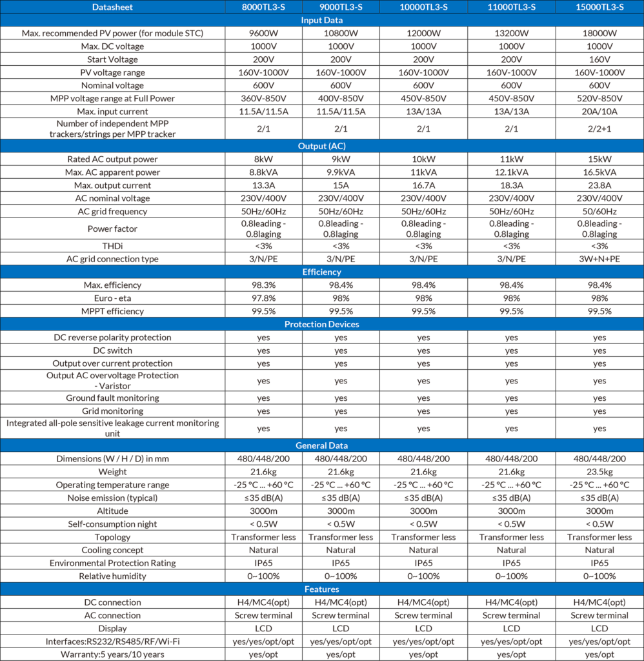The image size is (644, 661).
Task: Select the Warranty row label
Action: click(x=112, y=654)
